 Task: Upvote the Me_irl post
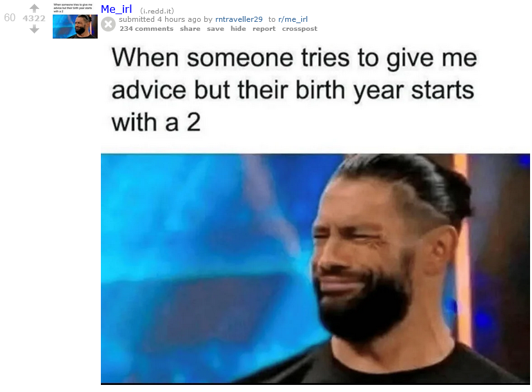coord(34,8)
